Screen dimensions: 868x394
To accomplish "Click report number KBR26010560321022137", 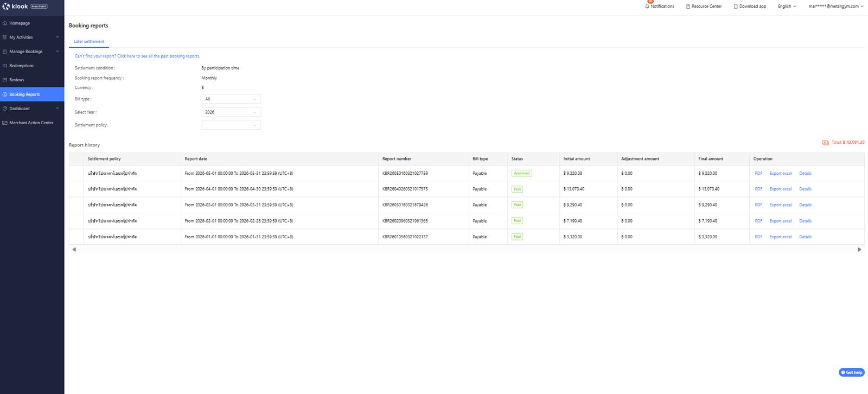I will [405, 237].
